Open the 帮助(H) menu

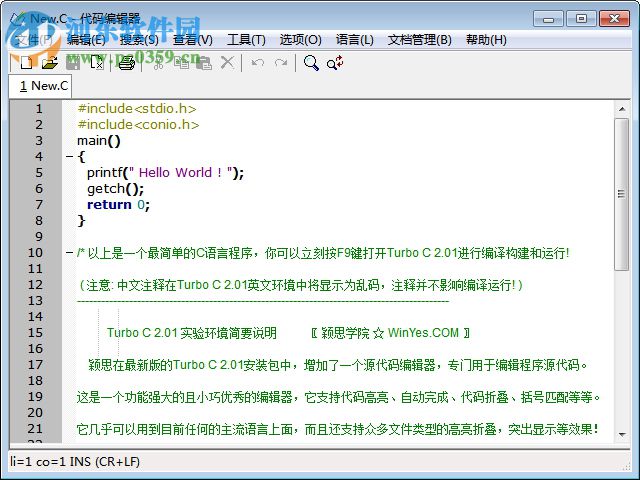(x=486, y=40)
